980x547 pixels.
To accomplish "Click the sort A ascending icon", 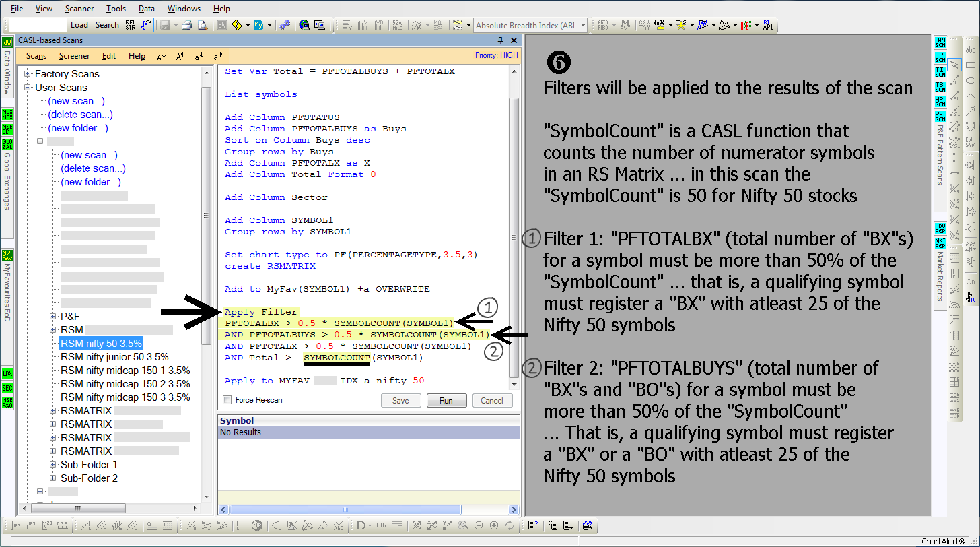I will 180,57.
